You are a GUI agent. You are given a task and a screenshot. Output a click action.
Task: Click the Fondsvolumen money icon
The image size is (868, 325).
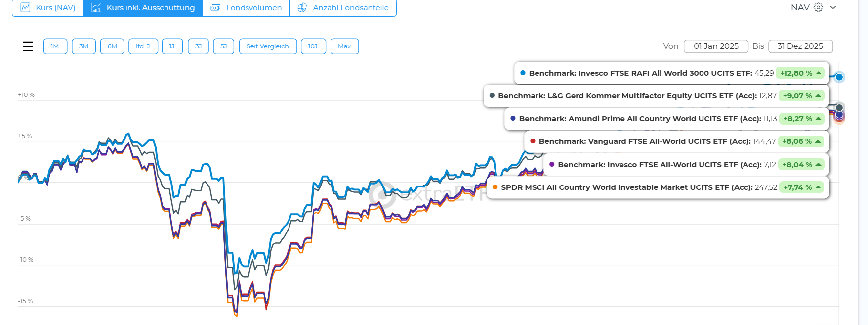[215, 8]
